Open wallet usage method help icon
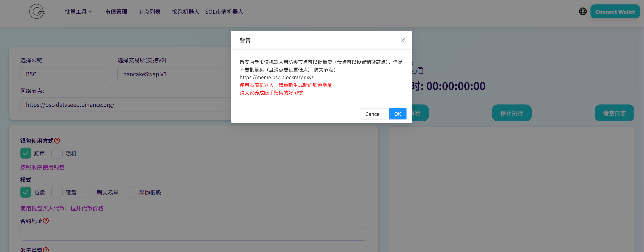Viewport: 644px width, 252px height. point(57,141)
